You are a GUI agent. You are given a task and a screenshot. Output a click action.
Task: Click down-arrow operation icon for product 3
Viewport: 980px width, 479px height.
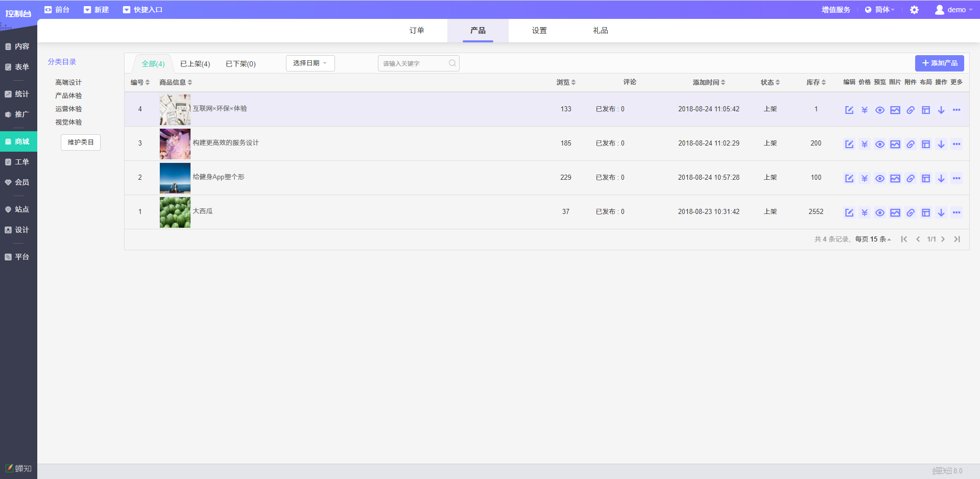[941, 144]
